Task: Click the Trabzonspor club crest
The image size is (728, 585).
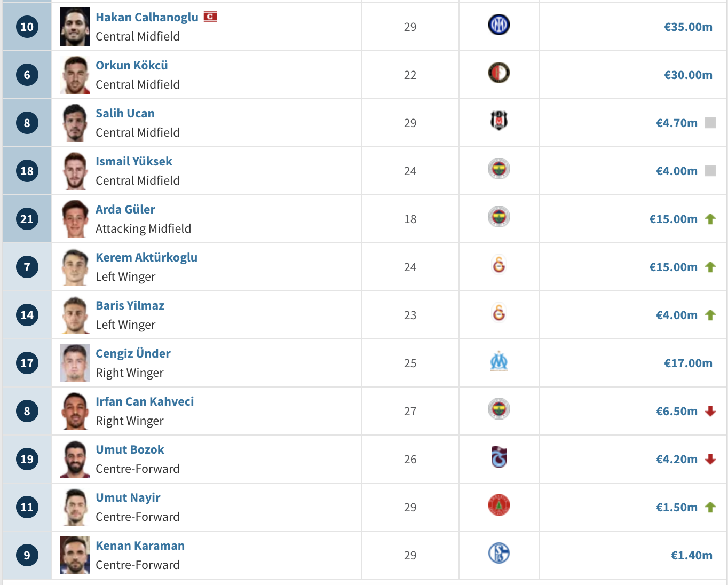Action: pos(499,457)
